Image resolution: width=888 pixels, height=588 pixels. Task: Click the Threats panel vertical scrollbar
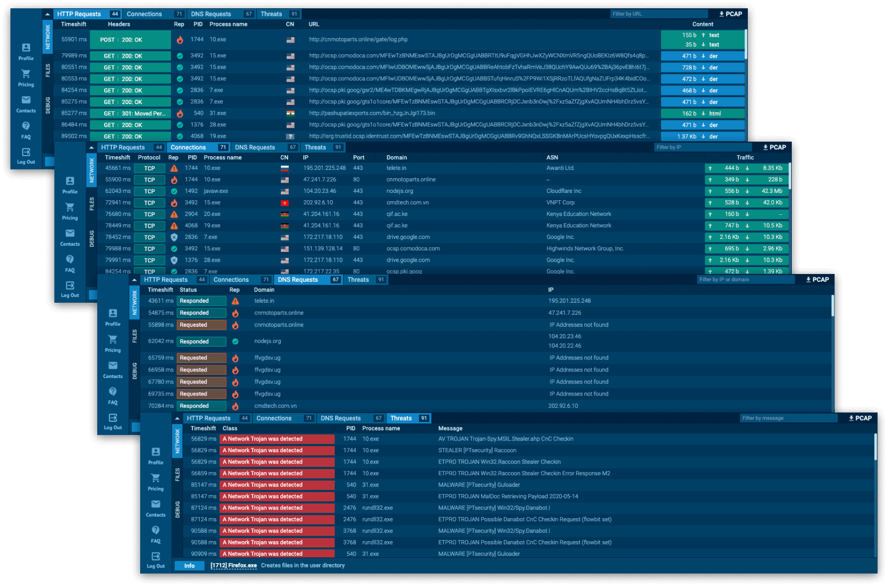875,447
